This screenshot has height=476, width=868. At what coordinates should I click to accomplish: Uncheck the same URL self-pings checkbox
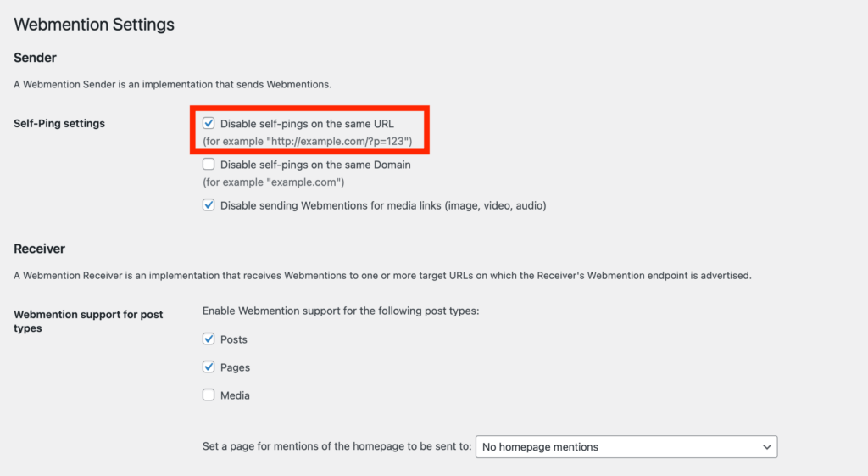(209, 124)
